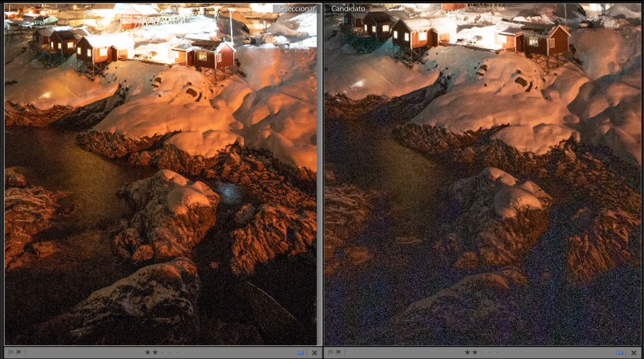This screenshot has width=644, height=359.
Task: Close the Candidate photo pane
Action: click(634, 353)
